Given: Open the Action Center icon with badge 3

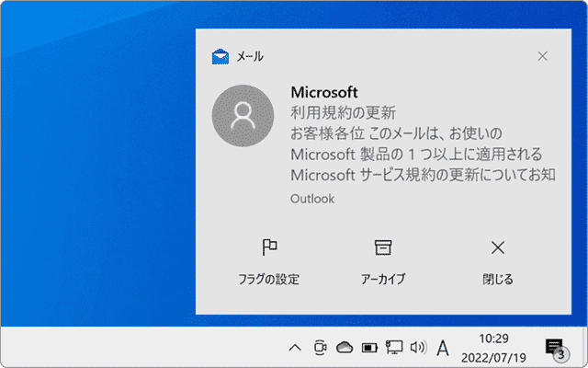Looking at the screenshot, I should (556, 349).
